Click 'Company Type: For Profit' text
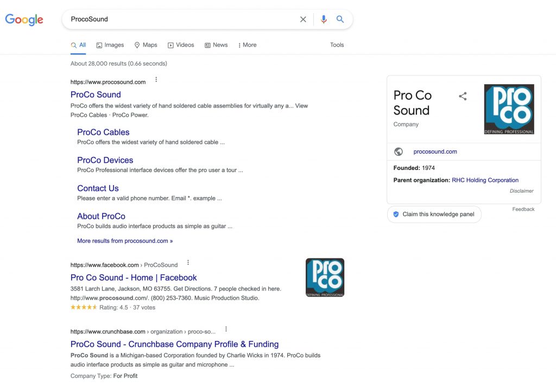 click(x=104, y=376)
